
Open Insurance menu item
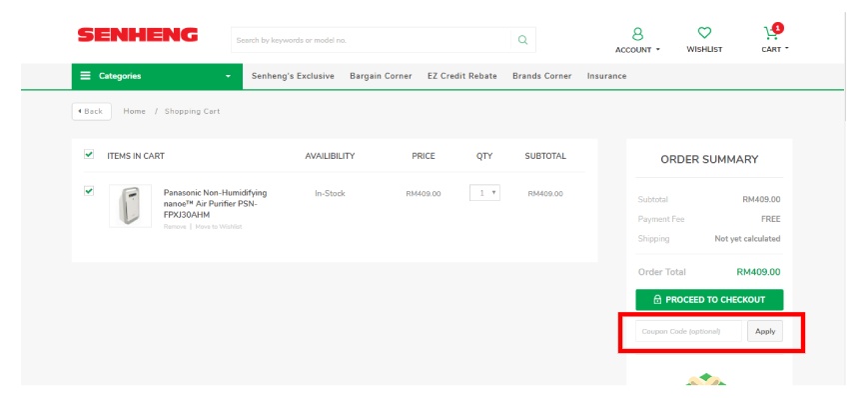tap(606, 76)
